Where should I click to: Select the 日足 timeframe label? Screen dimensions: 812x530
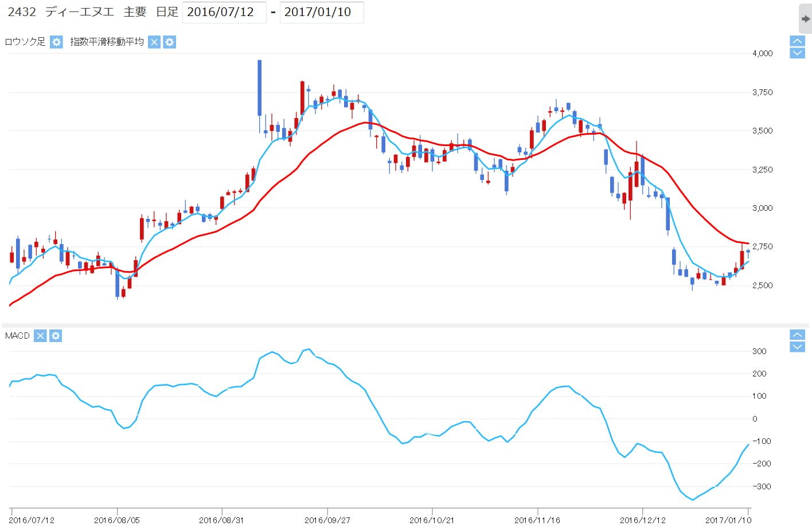pos(167,12)
